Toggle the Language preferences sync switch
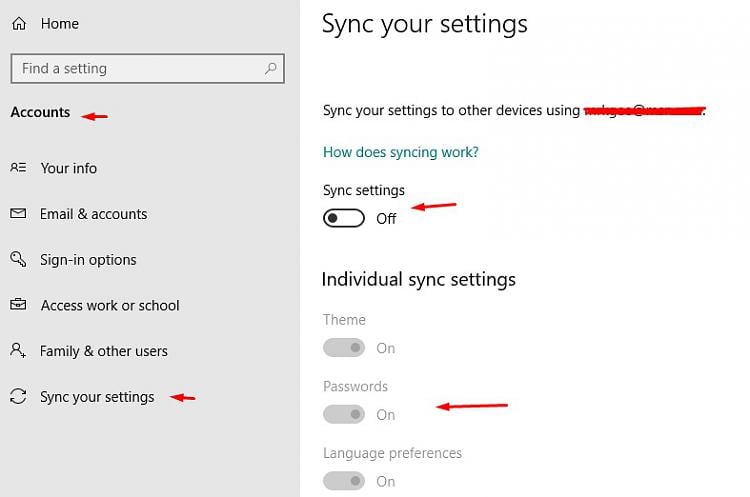This screenshot has height=497, width=750. (343, 481)
